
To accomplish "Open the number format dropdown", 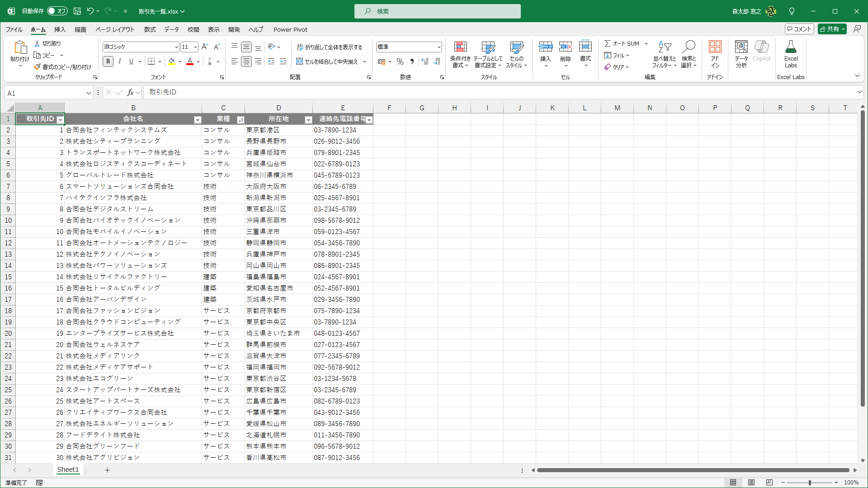I will [439, 47].
